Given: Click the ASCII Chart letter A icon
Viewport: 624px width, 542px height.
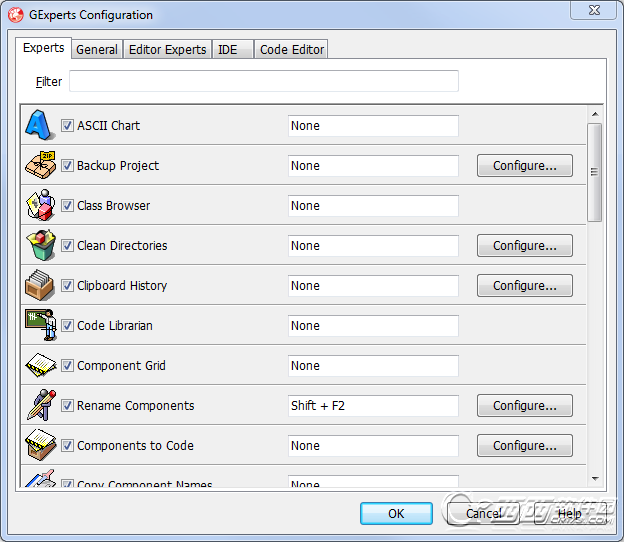Looking at the screenshot, I should click(40, 125).
